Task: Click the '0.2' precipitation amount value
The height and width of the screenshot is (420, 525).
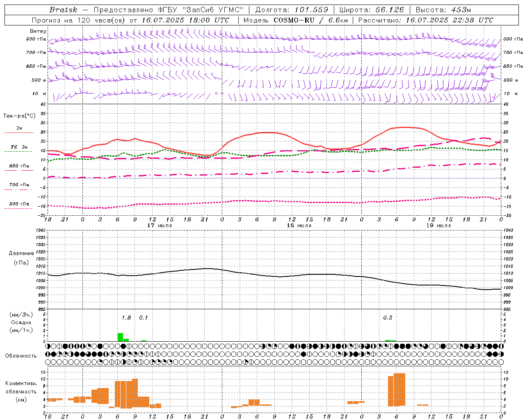Action: point(388,317)
